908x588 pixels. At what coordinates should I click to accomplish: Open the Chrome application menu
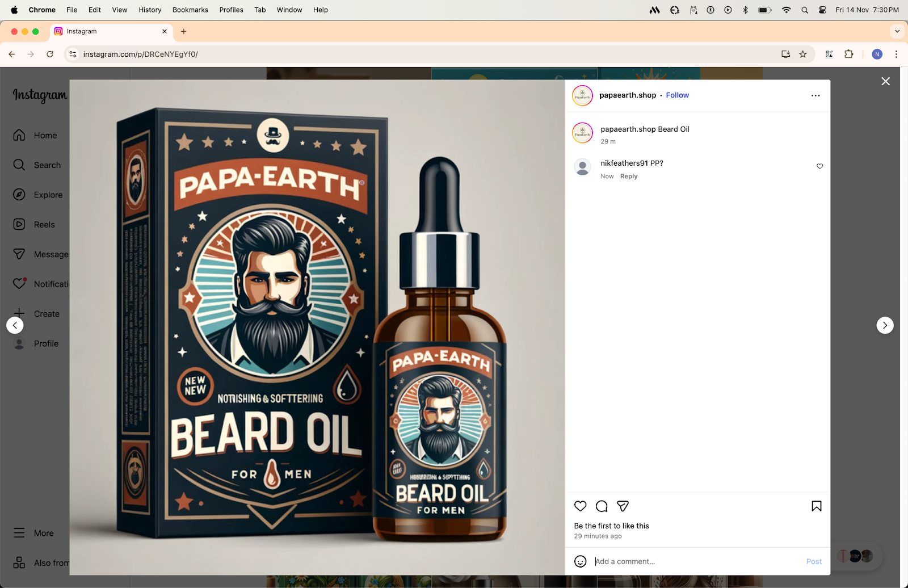tap(42, 10)
